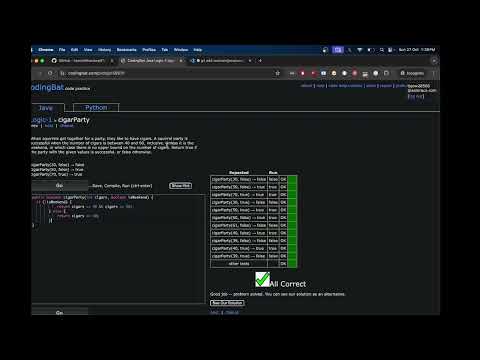Screen dimensions: 480x360
Task: Click the date and time in the menu bar
Action: [x=417, y=50]
